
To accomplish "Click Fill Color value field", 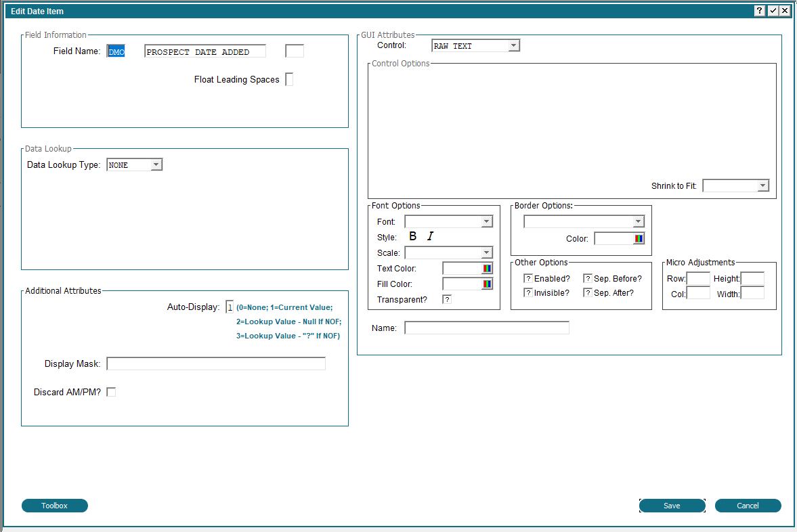I will pos(462,284).
